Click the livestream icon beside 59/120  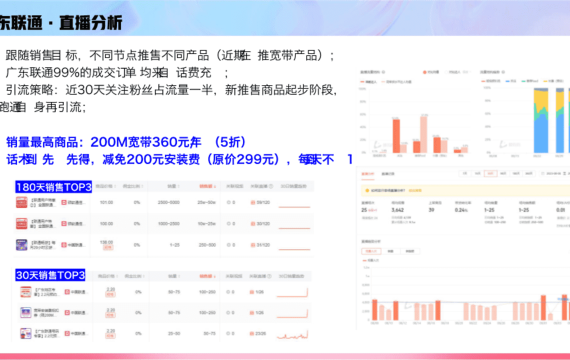pyautogui.click(x=253, y=202)
